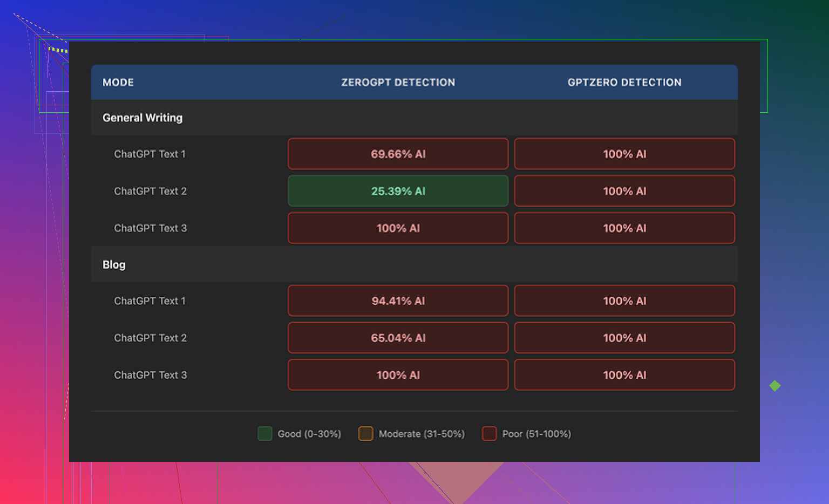Click the 94.41% AI result cell
This screenshot has height=504, width=829.
[x=398, y=301]
